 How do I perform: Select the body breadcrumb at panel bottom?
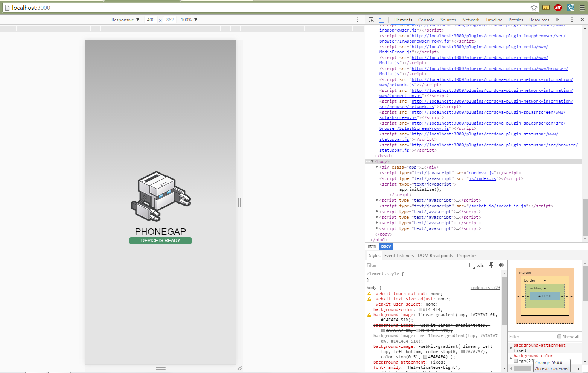click(385, 246)
